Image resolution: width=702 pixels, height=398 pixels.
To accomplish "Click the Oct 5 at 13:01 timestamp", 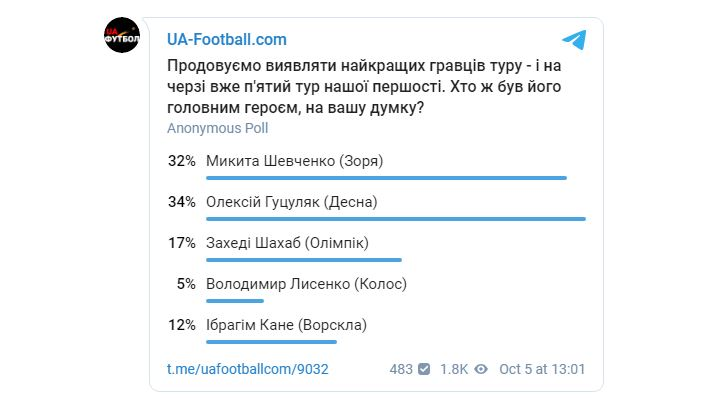I will pyautogui.click(x=542, y=369).
